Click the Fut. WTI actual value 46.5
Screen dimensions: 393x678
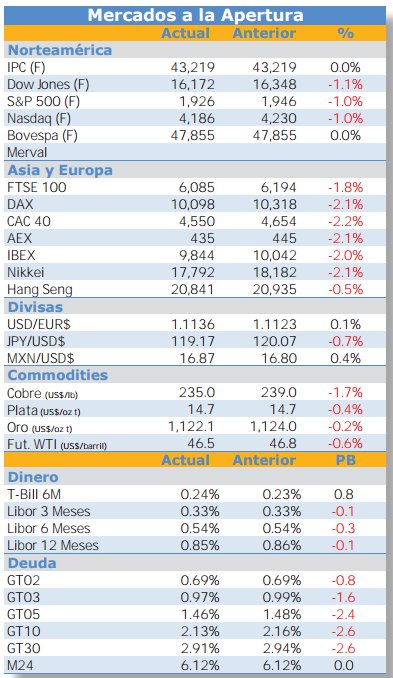(x=201, y=444)
